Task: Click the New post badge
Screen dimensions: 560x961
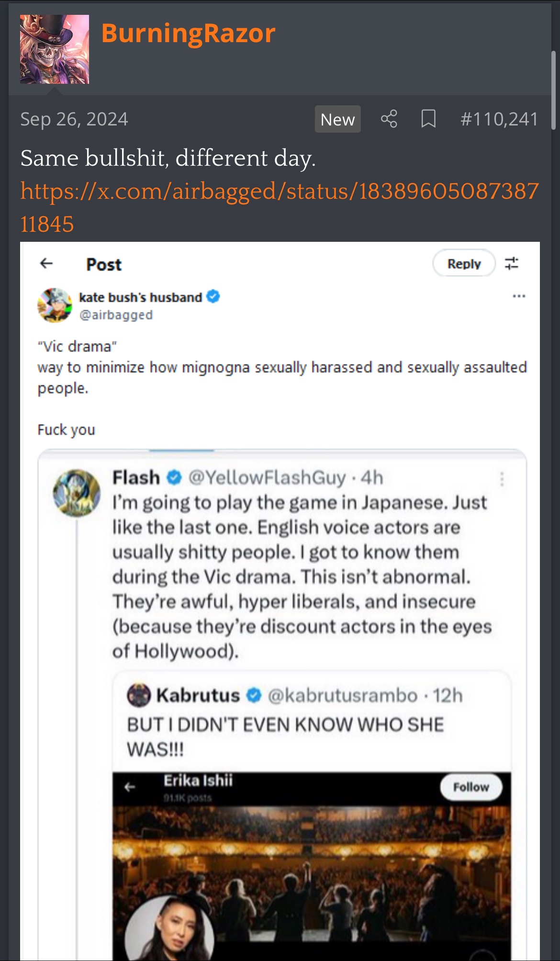Action: click(x=337, y=119)
